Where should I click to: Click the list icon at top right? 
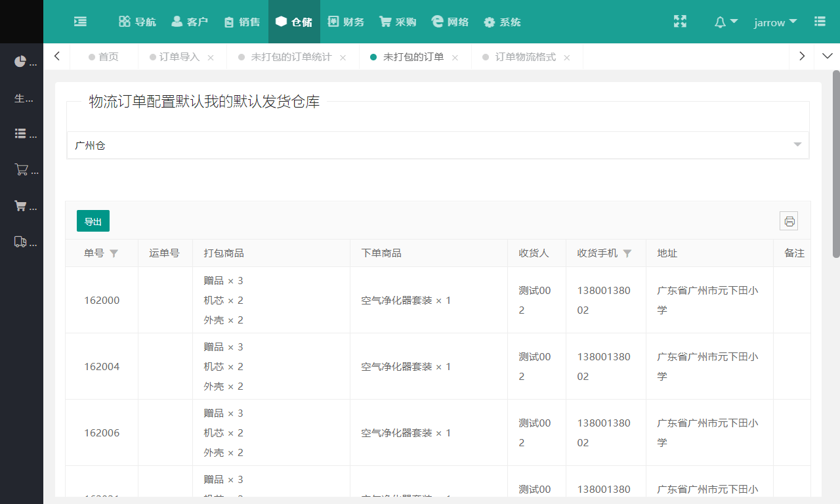coord(820,22)
